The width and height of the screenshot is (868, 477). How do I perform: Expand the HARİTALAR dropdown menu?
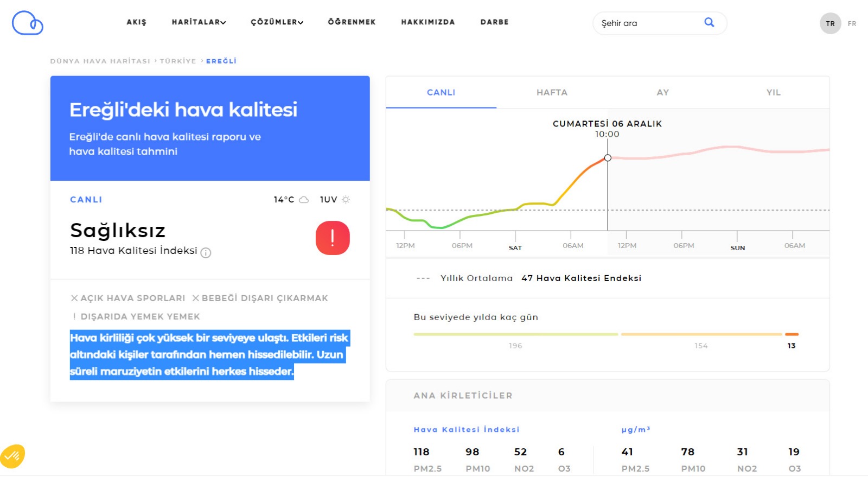tap(199, 22)
